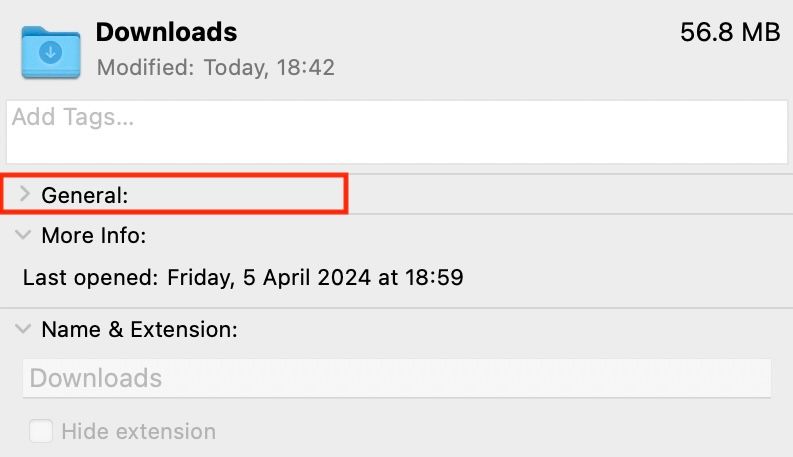Collapse the Name & Extension chevron
The image size is (793, 457).
coord(24,329)
